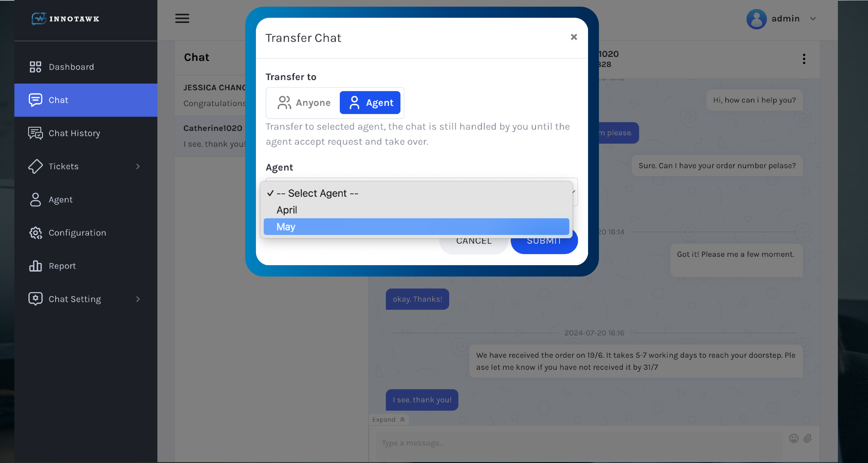
Task: Click the 'Got it! Please me a few moment.' message
Action: pos(736,260)
